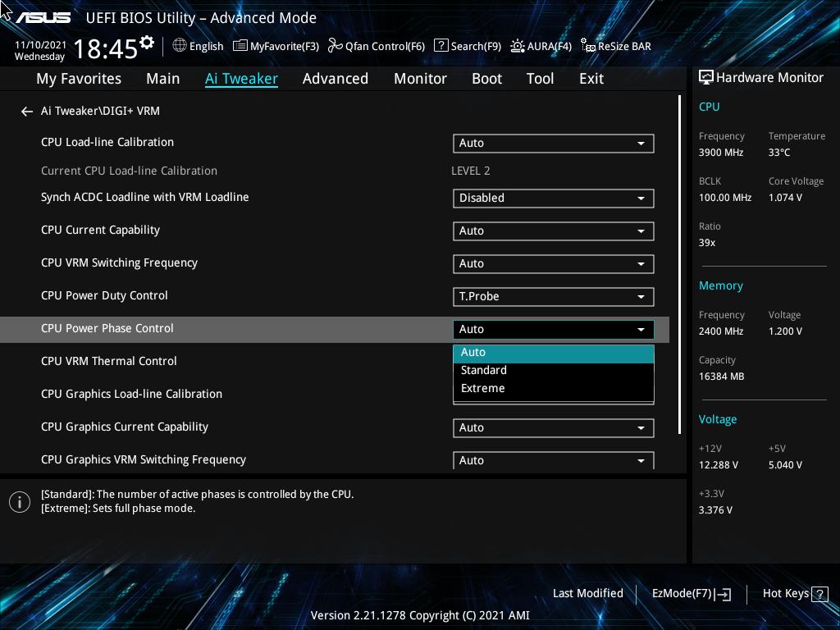Click the Hardware Monitor screen icon
This screenshot has width=840, height=630.
click(706, 78)
